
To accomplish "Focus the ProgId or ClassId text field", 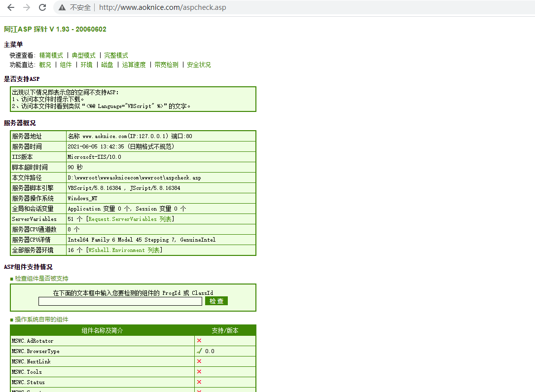I will click(120, 301).
